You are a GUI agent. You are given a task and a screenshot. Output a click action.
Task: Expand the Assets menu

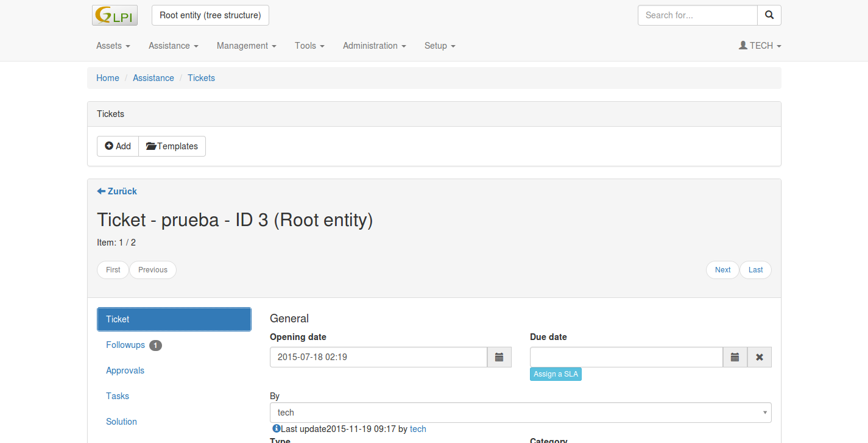113,46
